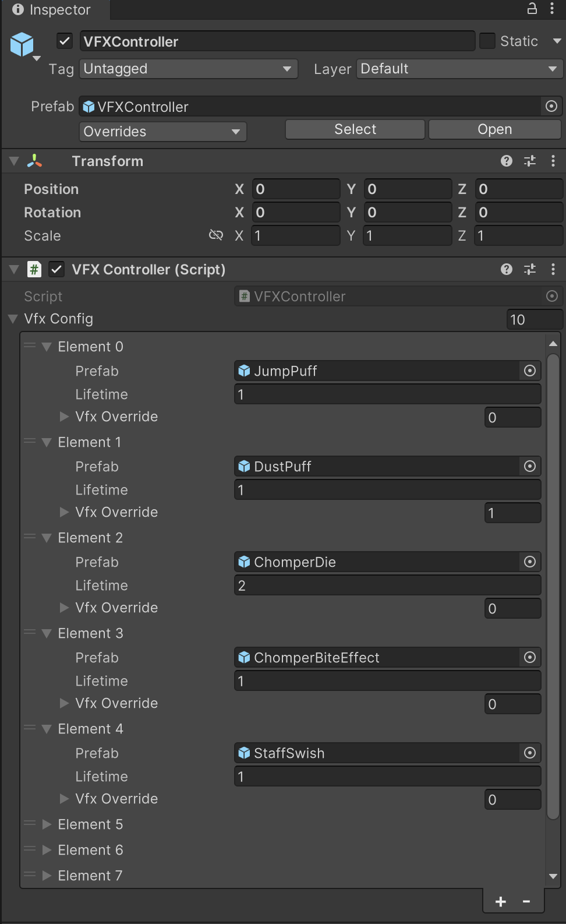
Task: Open Transform component help icon
Action: tap(507, 161)
